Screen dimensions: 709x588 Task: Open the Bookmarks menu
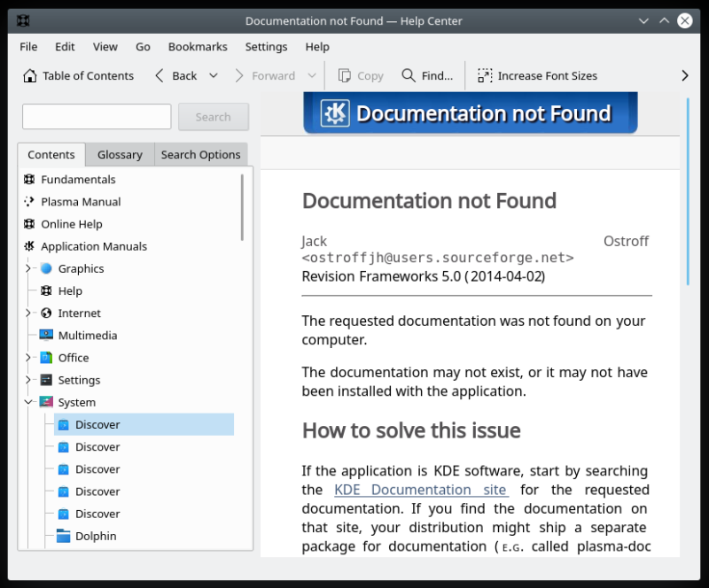(x=198, y=47)
